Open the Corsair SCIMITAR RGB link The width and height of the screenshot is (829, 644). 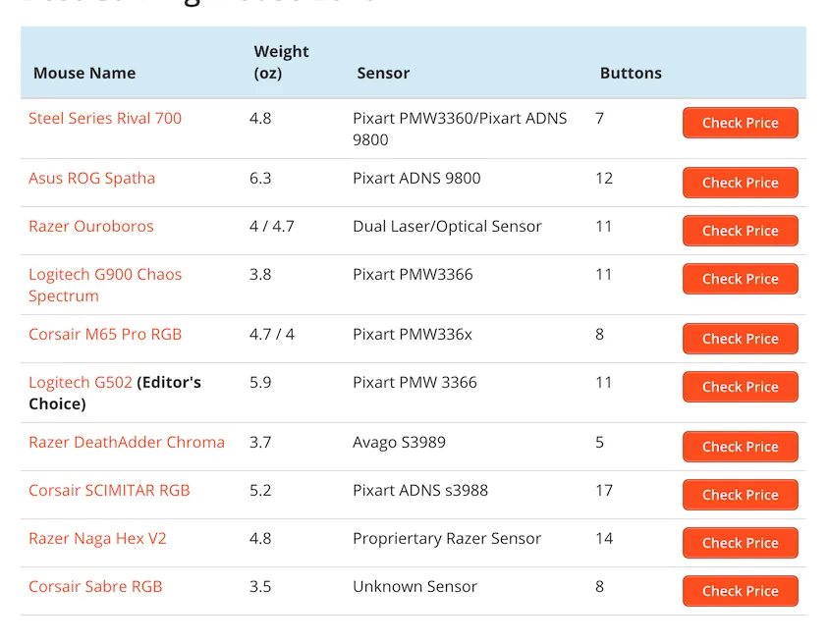(x=109, y=490)
